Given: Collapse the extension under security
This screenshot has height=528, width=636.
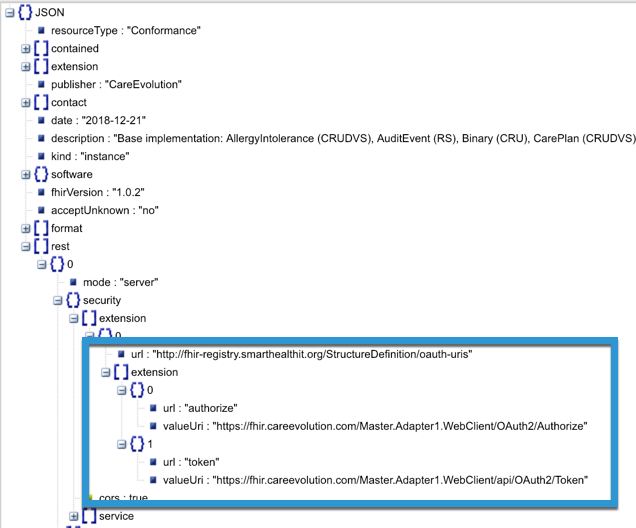Looking at the screenshot, I should pyautogui.click(x=74, y=318).
